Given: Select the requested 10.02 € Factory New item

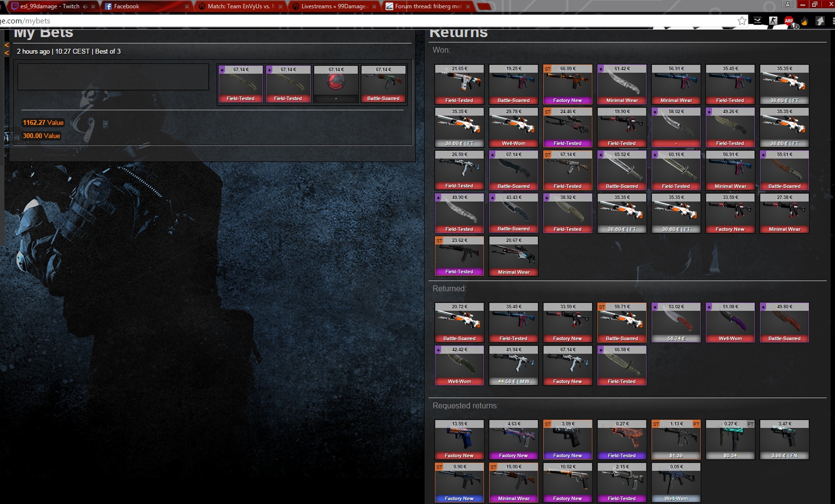Looking at the screenshot, I should 568,483.
